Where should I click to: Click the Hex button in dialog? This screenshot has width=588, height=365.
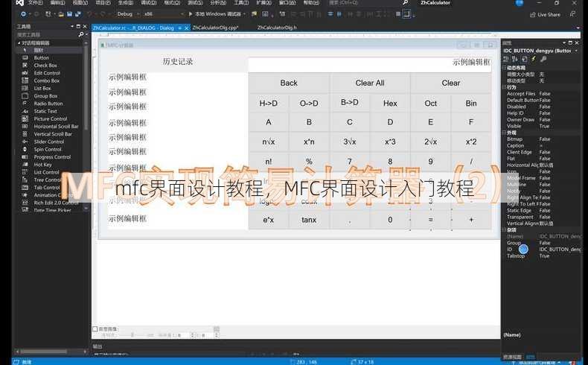click(390, 103)
